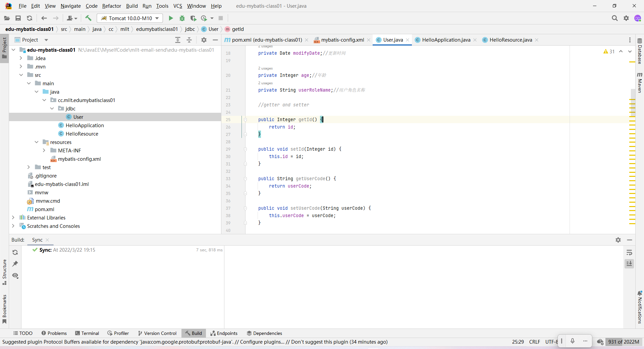Open the Dependencies tool window
This screenshot has height=349, width=644.
(264, 333)
